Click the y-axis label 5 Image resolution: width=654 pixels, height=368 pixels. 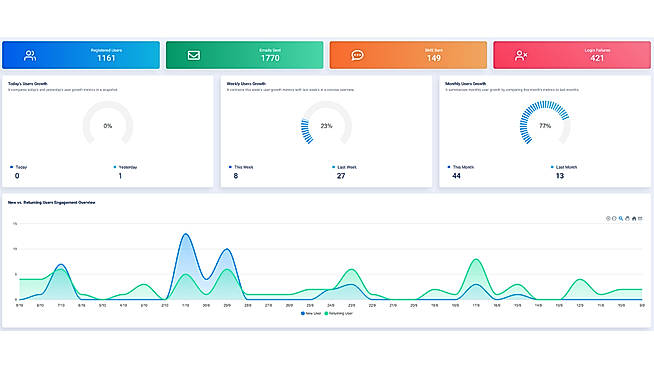pos(16,275)
